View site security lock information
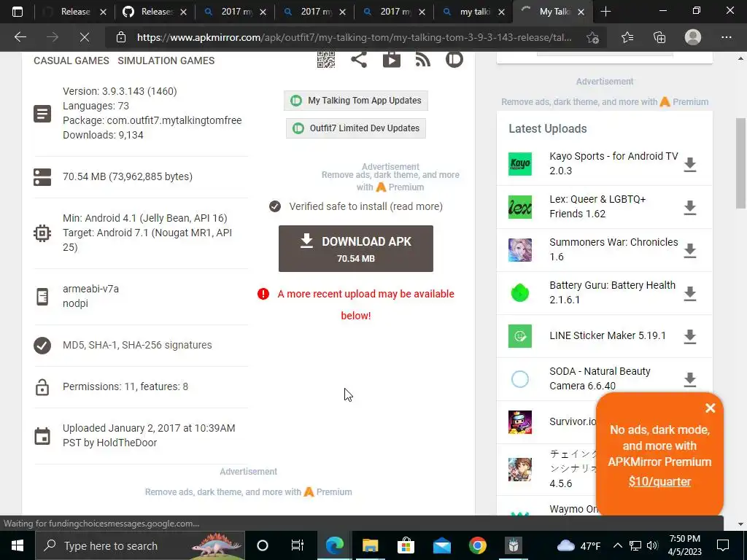The height and width of the screenshot is (560, 747). pos(121,37)
